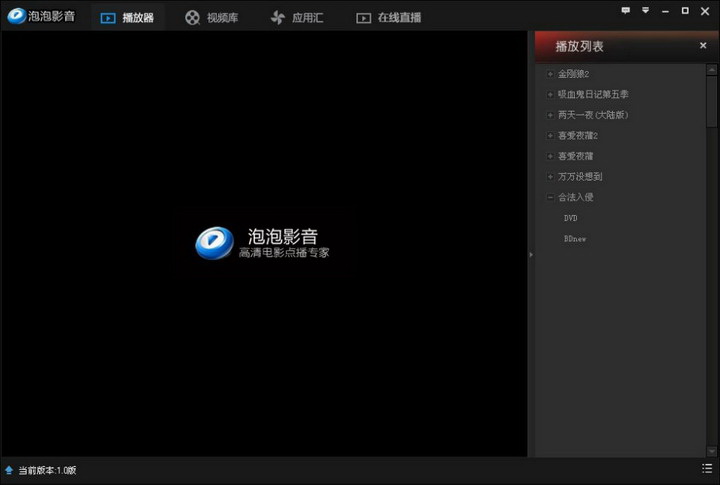Close the 泡泡影音 window

705,11
